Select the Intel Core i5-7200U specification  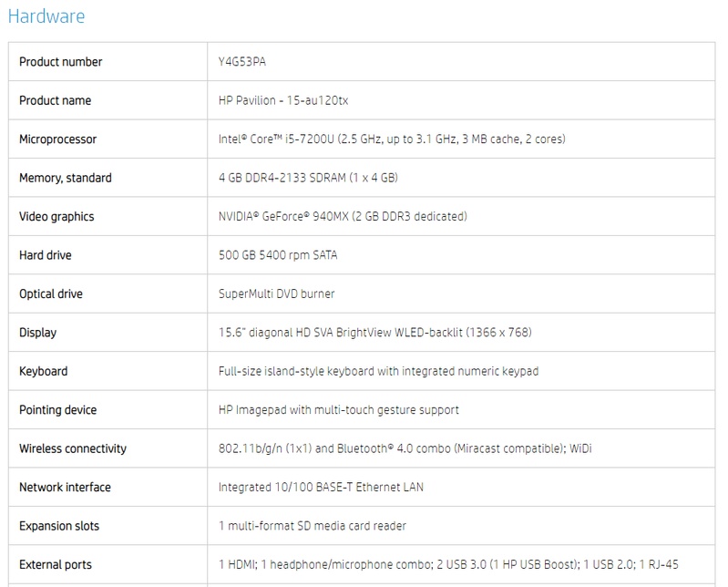392,139
